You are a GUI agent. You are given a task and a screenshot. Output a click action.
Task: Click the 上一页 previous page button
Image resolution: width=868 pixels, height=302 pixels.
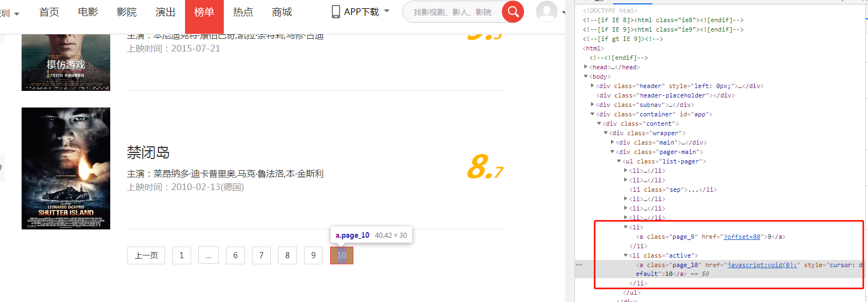click(x=146, y=255)
